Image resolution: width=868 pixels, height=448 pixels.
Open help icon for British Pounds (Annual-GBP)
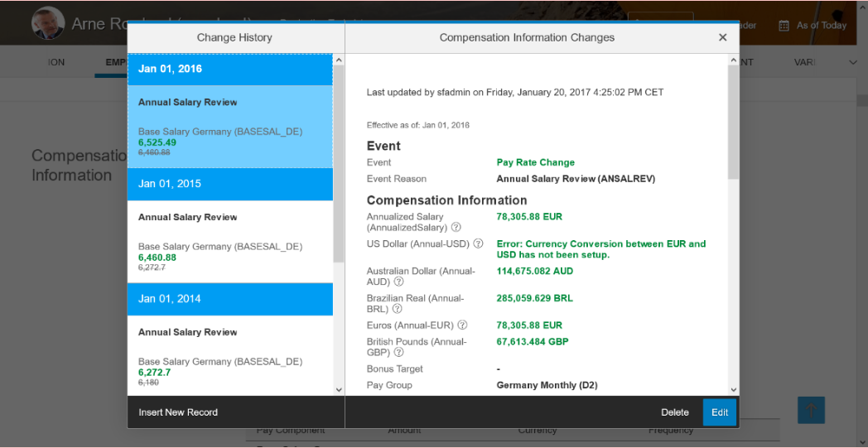[398, 352]
